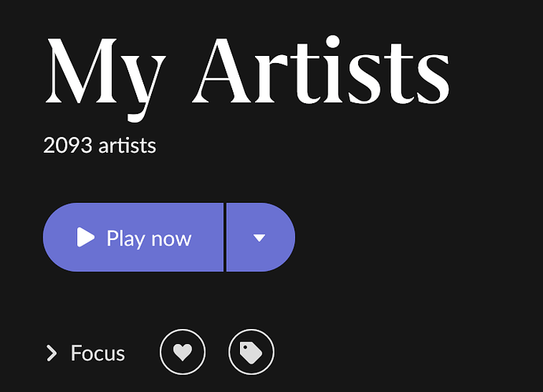Click the white play triangle icon
This screenshot has height=392, width=543.
(x=86, y=238)
